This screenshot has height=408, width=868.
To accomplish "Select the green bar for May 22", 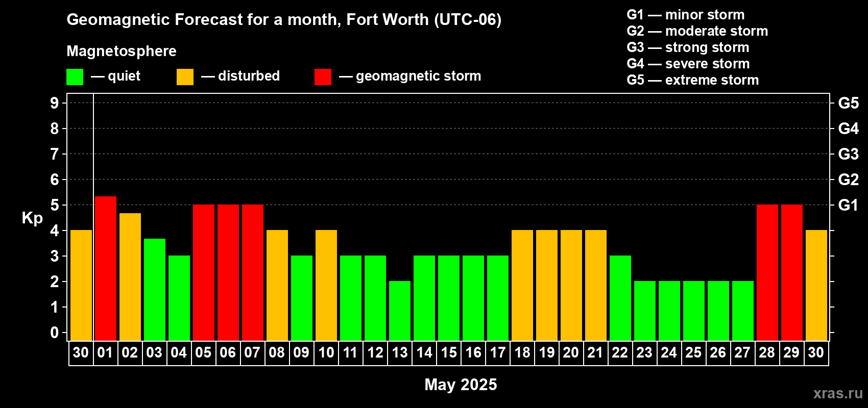I will coord(620,298).
